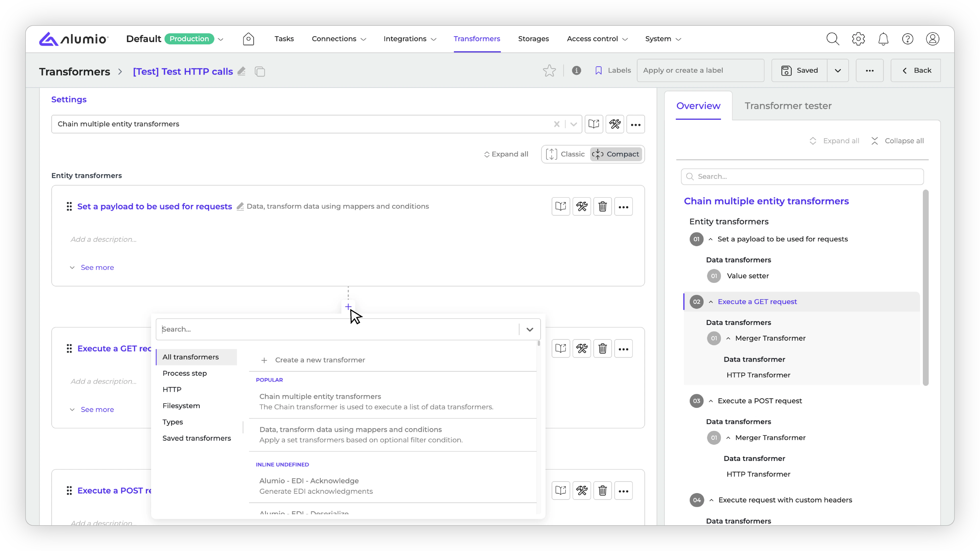Open documentation for Execute a GET request
This screenshot has height=551, width=980.
[561, 348]
